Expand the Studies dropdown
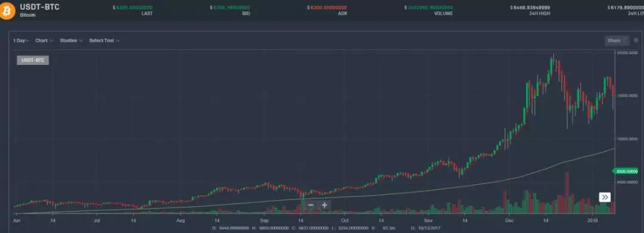 [72, 41]
